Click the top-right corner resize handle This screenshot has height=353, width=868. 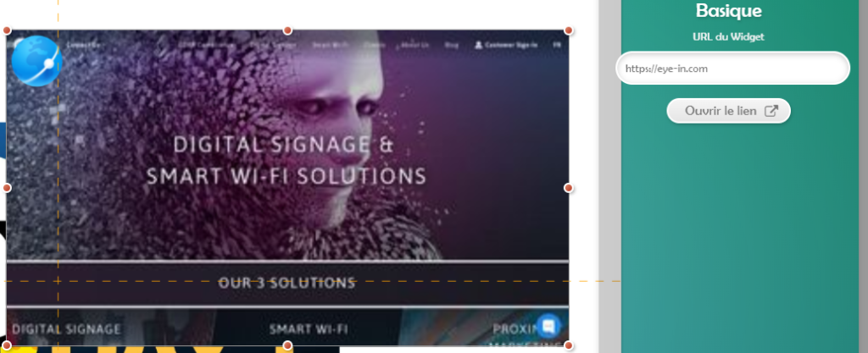click(x=568, y=30)
